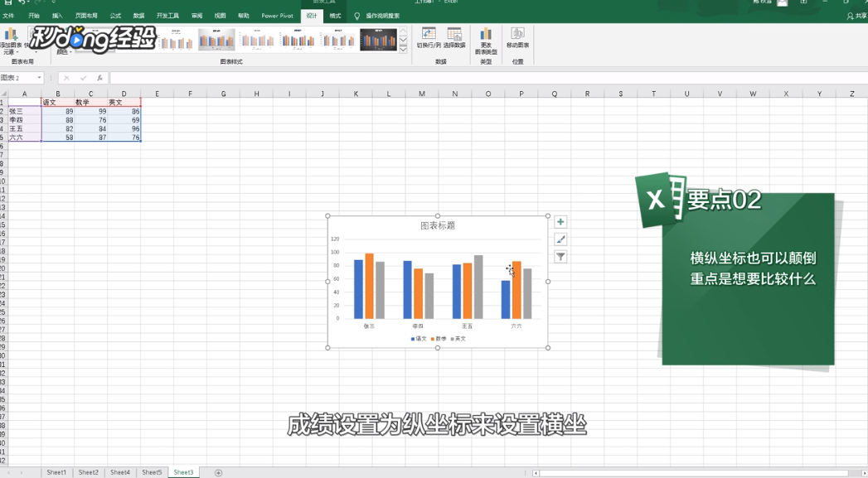This screenshot has width=868, height=478.
Task: Open the File tab
Action: (x=8, y=16)
